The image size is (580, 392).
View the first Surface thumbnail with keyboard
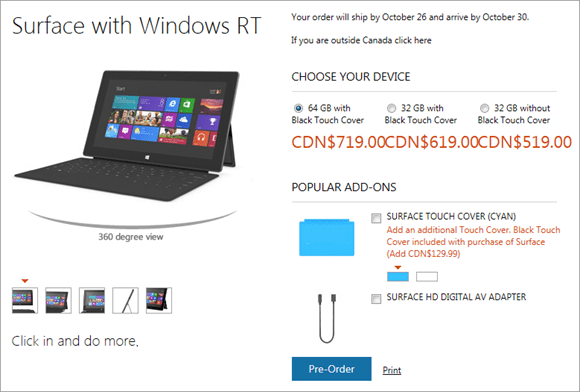tap(25, 300)
